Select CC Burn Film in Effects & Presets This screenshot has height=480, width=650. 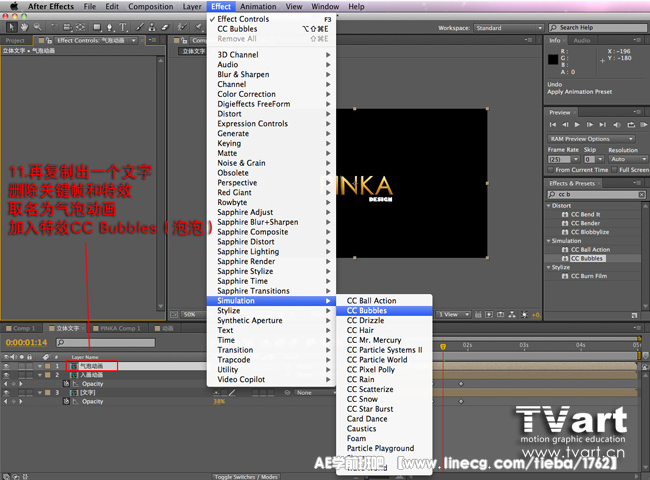[589, 276]
